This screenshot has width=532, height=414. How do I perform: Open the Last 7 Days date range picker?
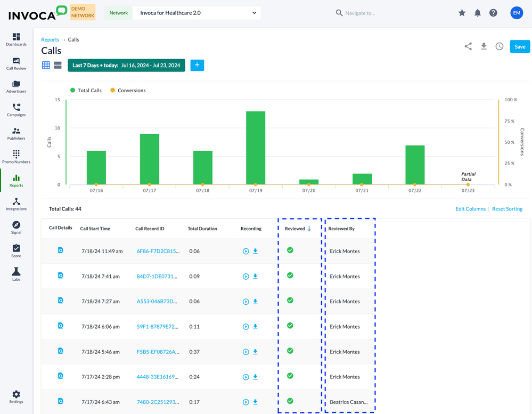(126, 65)
